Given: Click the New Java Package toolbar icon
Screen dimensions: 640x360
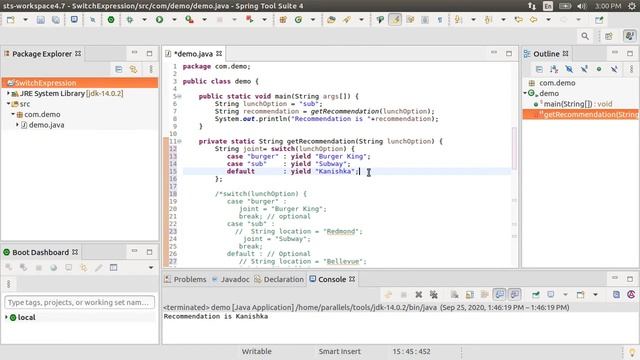Looking at the screenshot, I should tap(283, 20).
